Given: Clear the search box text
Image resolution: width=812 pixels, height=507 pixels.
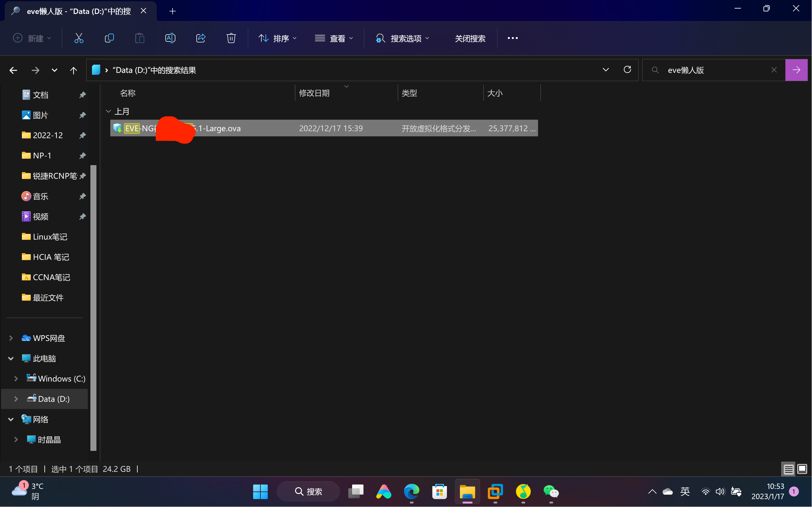Looking at the screenshot, I should click(774, 70).
